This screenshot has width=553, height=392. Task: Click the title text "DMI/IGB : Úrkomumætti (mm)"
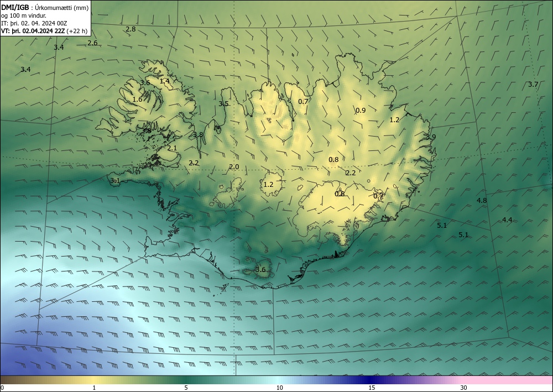tap(45, 7)
